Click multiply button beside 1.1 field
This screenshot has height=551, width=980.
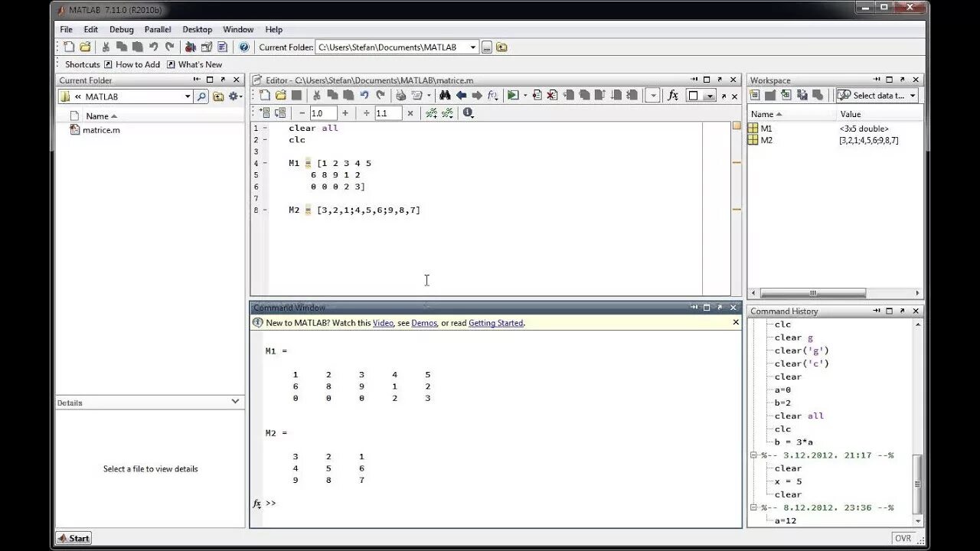(x=410, y=112)
